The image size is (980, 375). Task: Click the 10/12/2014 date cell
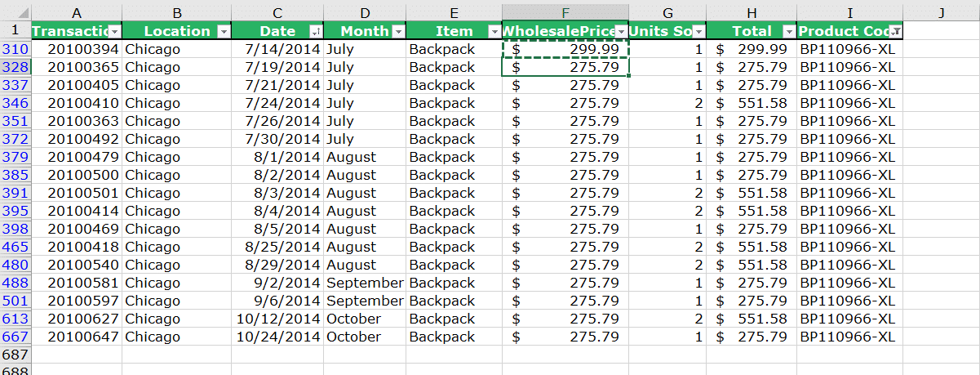[277, 319]
